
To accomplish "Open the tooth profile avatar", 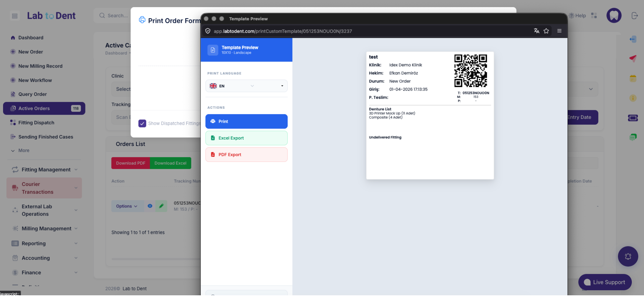I will click(614, 16).
